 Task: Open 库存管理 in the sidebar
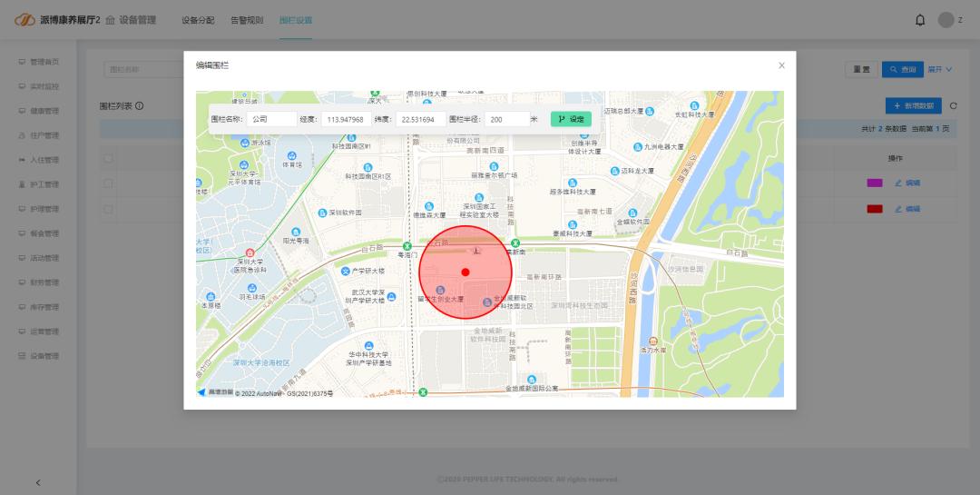click(39, 307)
